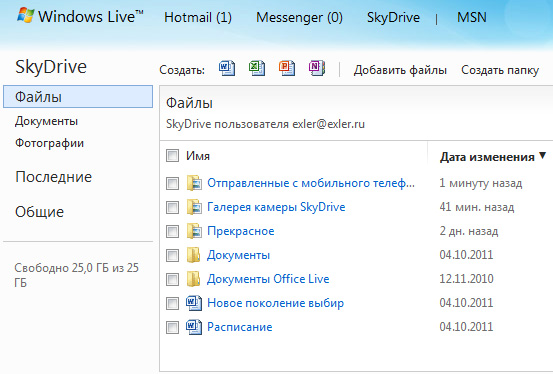Click the Документы Office Live folder icon
This screenshot has width=553, height=374.
(x=193, y=279)
